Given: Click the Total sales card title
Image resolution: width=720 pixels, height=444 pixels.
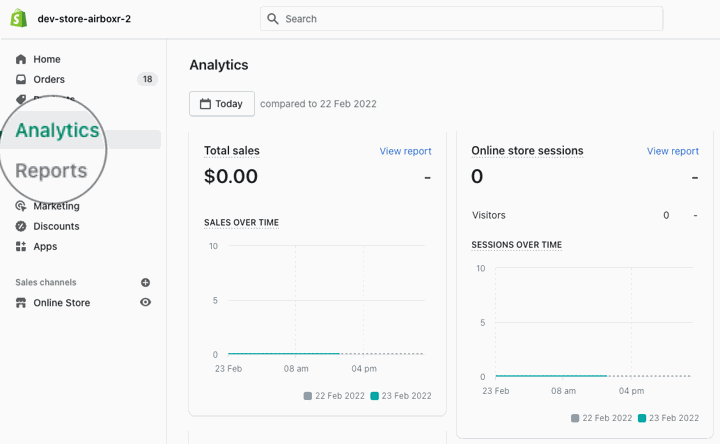Looking at the screenshot, I should click(x=232, y=151).
